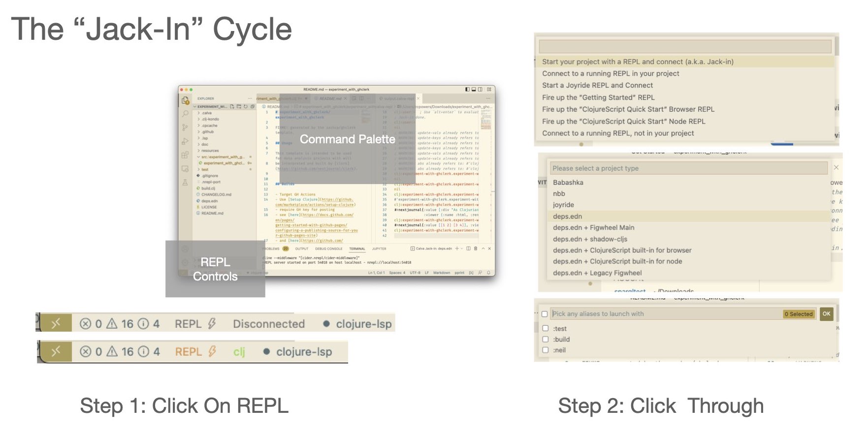
Task: Click the remote indicator icon beside Disconnected status
Action: click(x=55, y=323)
